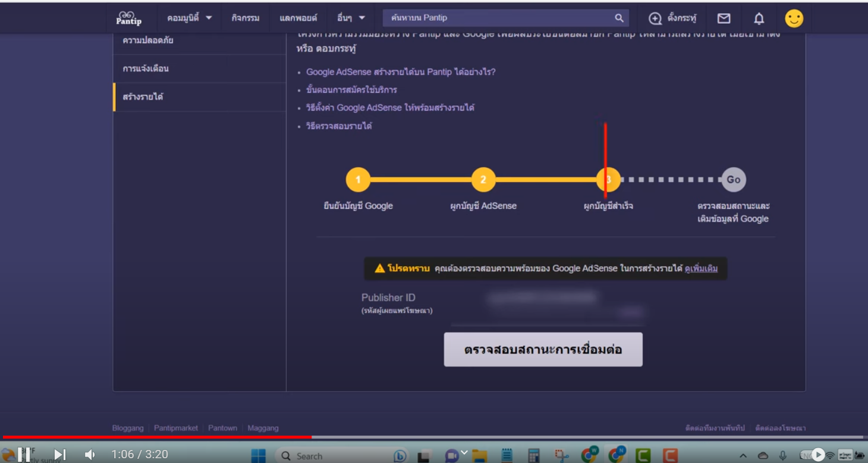Viewport: 868px width, 463px height.
Task: Click the ตรวจสอบสถานะและเติมข้อมูลที่ Google label
Action: coord(734,212)
